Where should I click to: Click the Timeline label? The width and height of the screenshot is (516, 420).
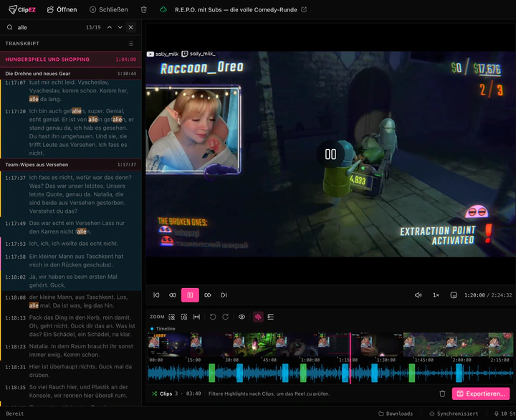click(166, 328)
